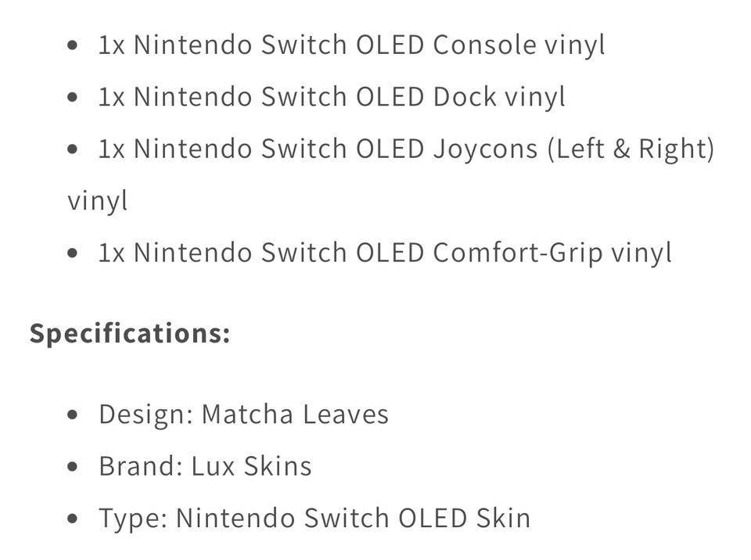Click the words Matcha Leaves
This screenshot has height=560, width=751.
click(x=295, y=415)
